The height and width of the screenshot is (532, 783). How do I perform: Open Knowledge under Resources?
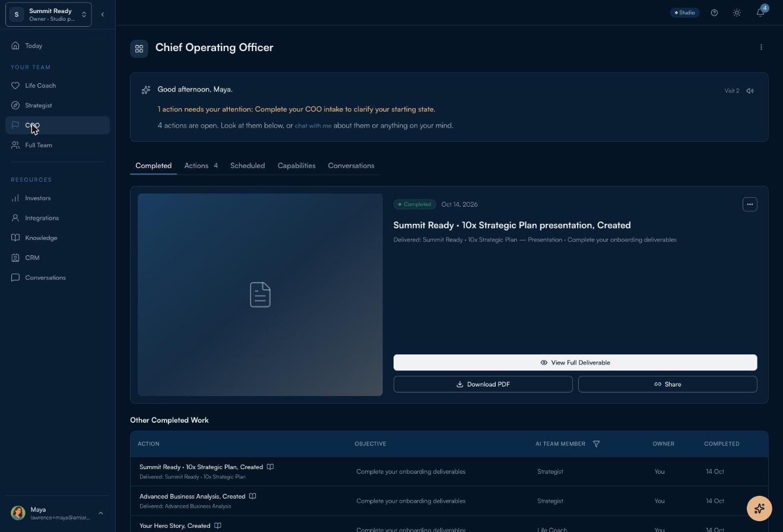point(58,238)
